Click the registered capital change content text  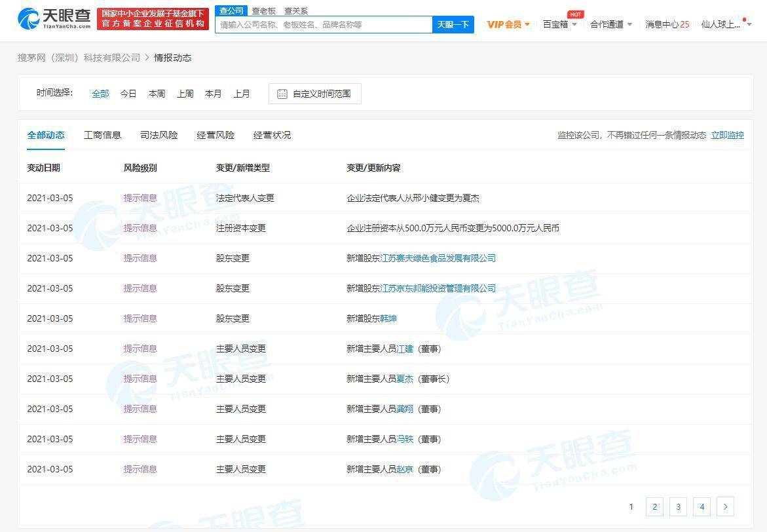pos(453,228)
